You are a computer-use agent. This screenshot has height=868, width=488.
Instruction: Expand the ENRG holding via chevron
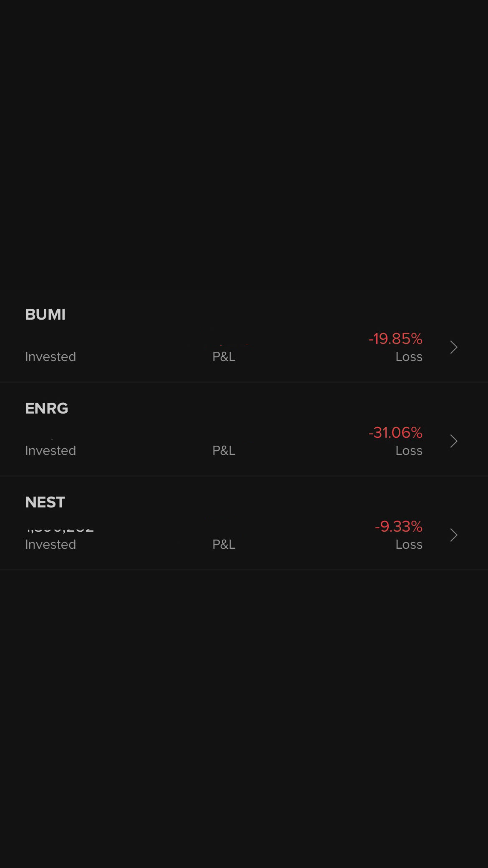click(454, 441)
